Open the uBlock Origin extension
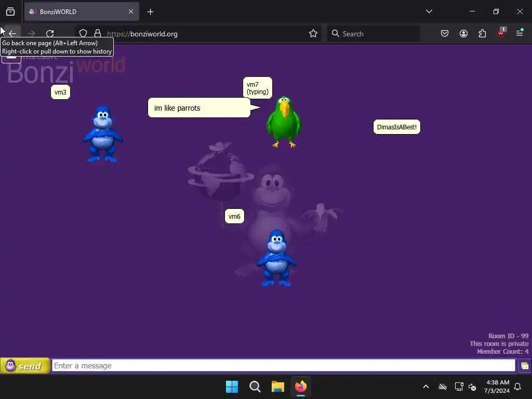Viewport: 532px width, 399px height. click(501, 33)
